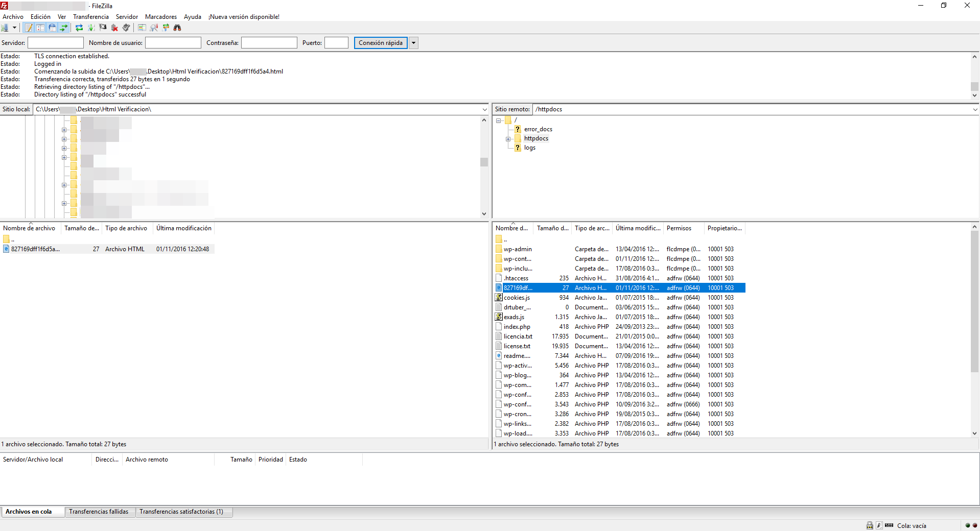This screenshot has width=980, height=531.
Task: Sort remote files by Permisos column
Action: pyautogui.click(x=684, y=228)
